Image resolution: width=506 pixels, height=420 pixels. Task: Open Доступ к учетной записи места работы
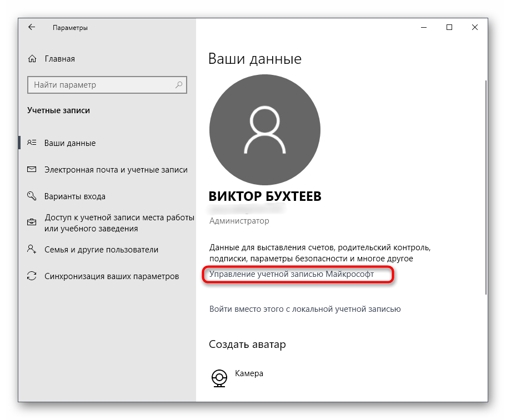[119, 222]
